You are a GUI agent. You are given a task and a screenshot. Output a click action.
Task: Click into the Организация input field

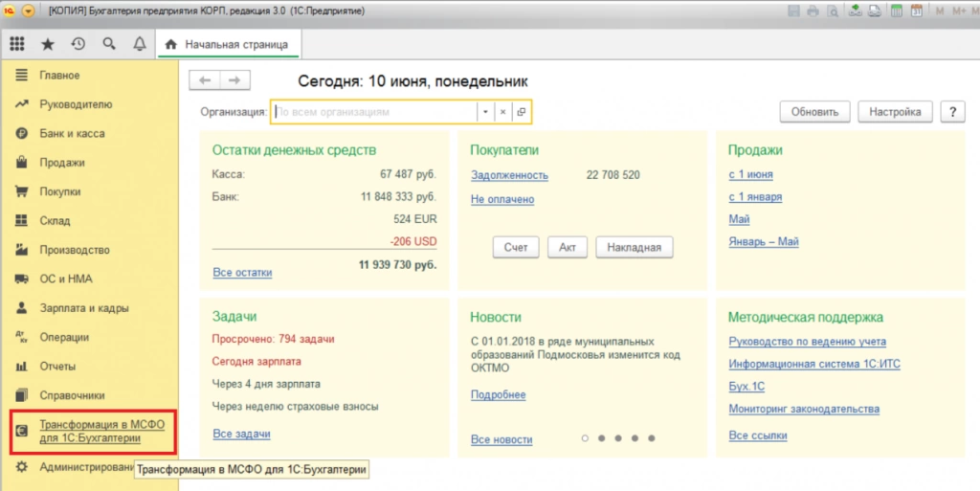pos(374,112)
